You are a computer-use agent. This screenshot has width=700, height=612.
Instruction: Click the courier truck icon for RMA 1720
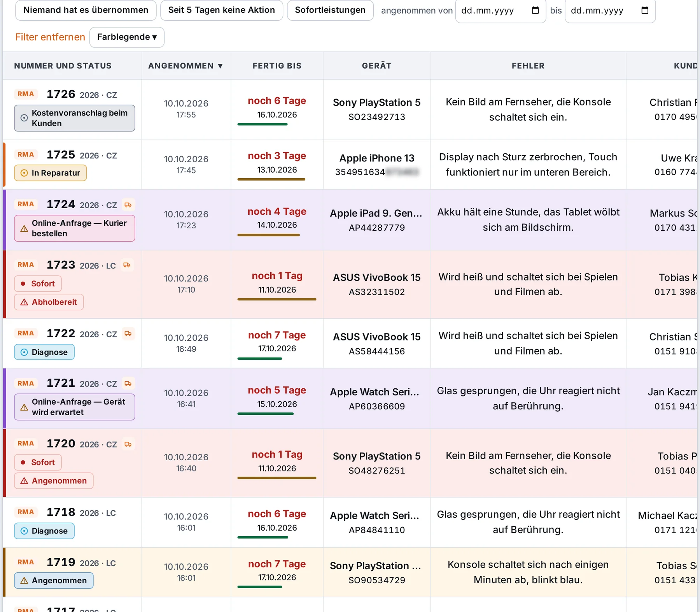(128, 444)
